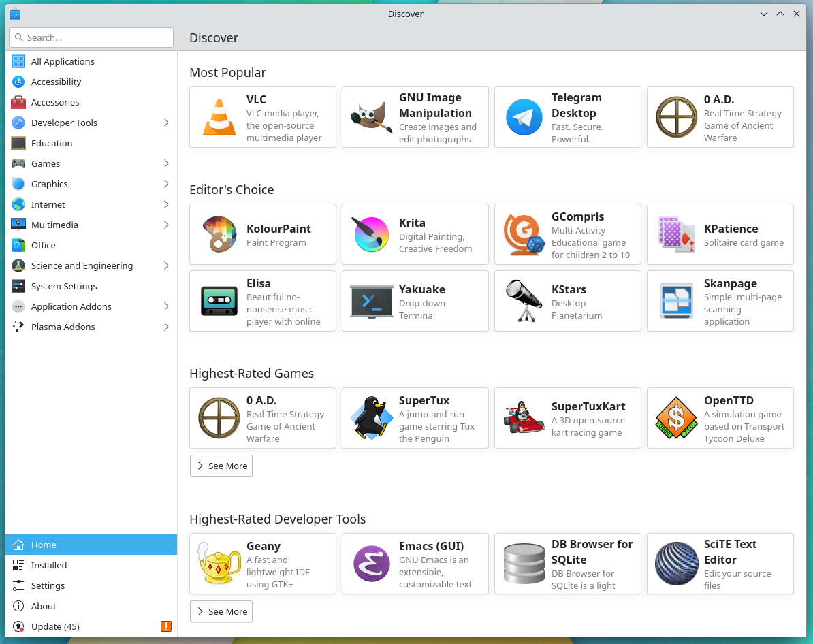Click the Search field
Image resolution: width=813 pixels, height=644 pixels.
(x=91, y=37)
